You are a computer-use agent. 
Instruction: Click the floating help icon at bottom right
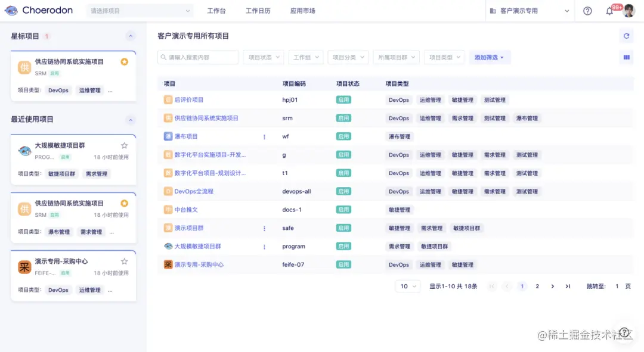click(x=624, y=332)
